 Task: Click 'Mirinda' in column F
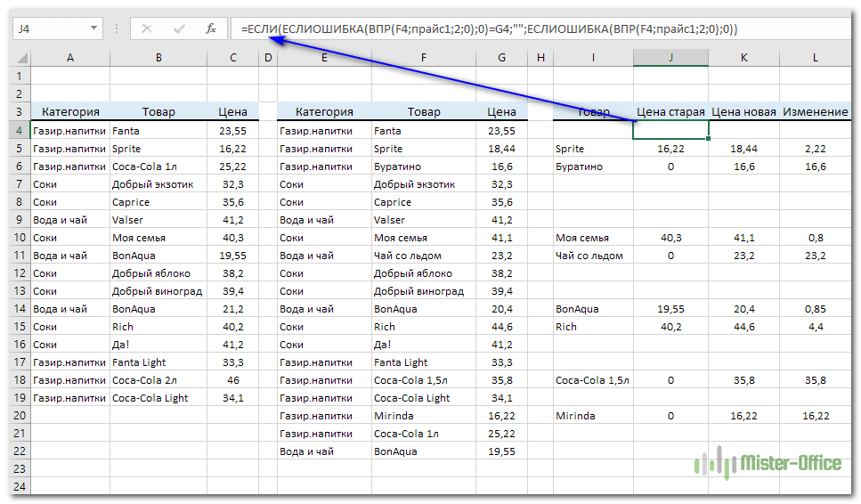(394, 416)
